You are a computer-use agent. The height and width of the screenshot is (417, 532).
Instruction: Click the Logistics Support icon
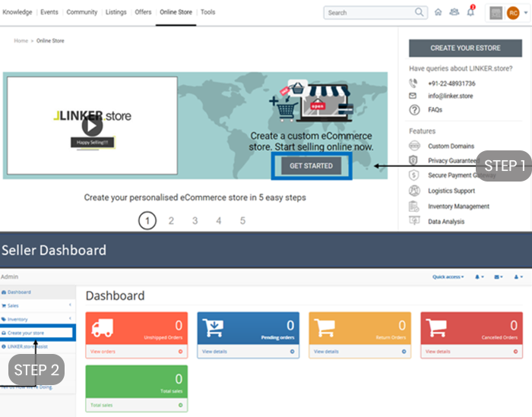414,191
